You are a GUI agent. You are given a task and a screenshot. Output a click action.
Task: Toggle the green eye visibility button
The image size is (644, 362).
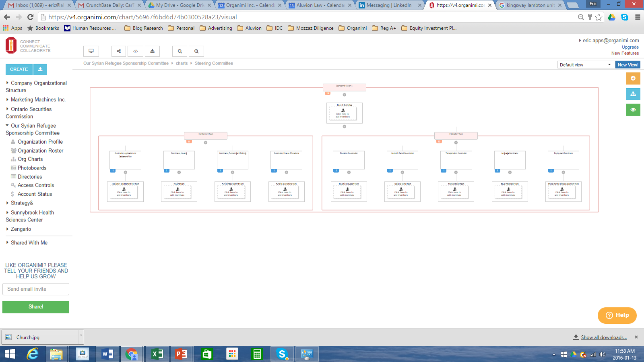[x=633, y=110]
